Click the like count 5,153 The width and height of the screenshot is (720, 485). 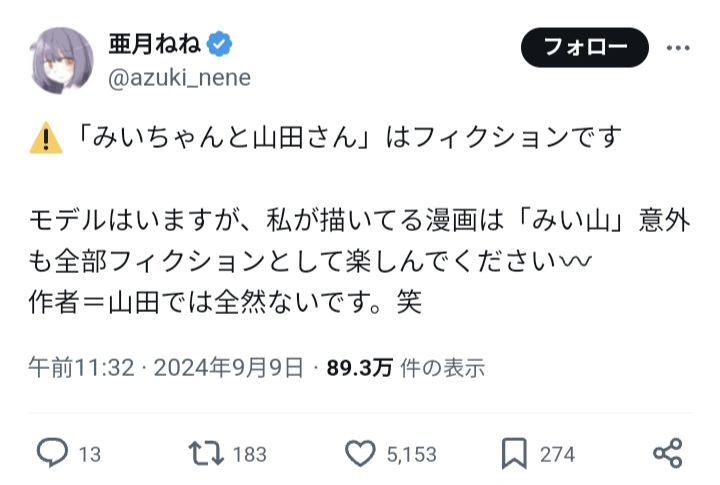pyautogui.click(x=411, y=454)
